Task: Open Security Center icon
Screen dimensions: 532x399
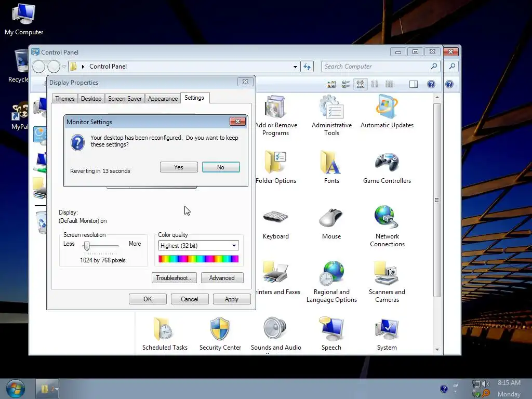Action: 220,334
